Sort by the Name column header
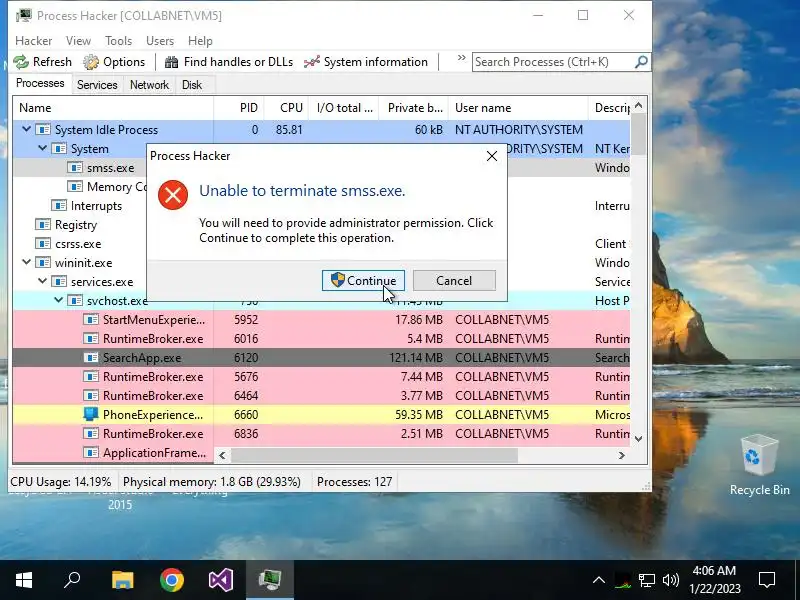This screenshot has width=800, height=600. pyautogui.click(x=113, y=108)
